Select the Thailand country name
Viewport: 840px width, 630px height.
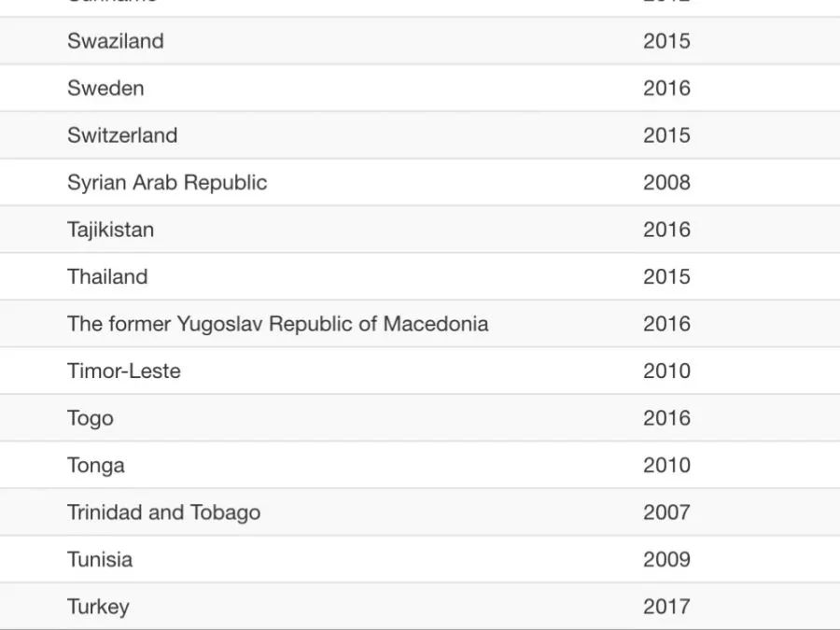point(107,277)
